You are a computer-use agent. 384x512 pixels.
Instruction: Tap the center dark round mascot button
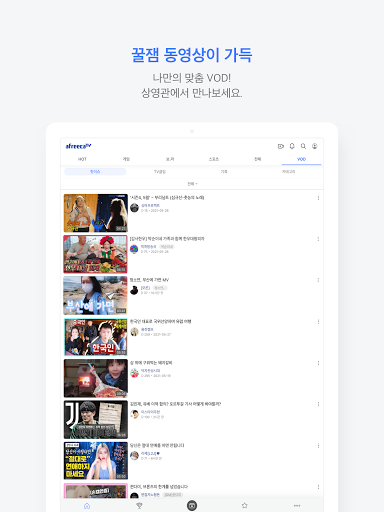[x=192, y=505]
